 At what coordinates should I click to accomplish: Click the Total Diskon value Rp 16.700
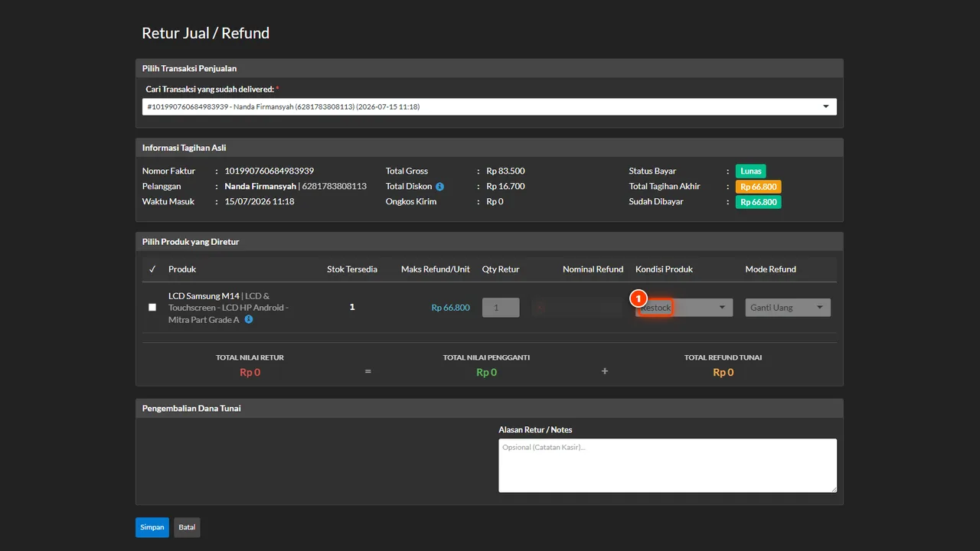(x=505, y=186)
